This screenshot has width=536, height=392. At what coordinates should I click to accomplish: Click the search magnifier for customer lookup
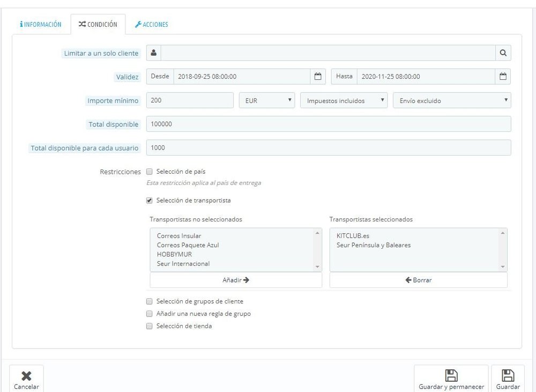coord(503,53)
